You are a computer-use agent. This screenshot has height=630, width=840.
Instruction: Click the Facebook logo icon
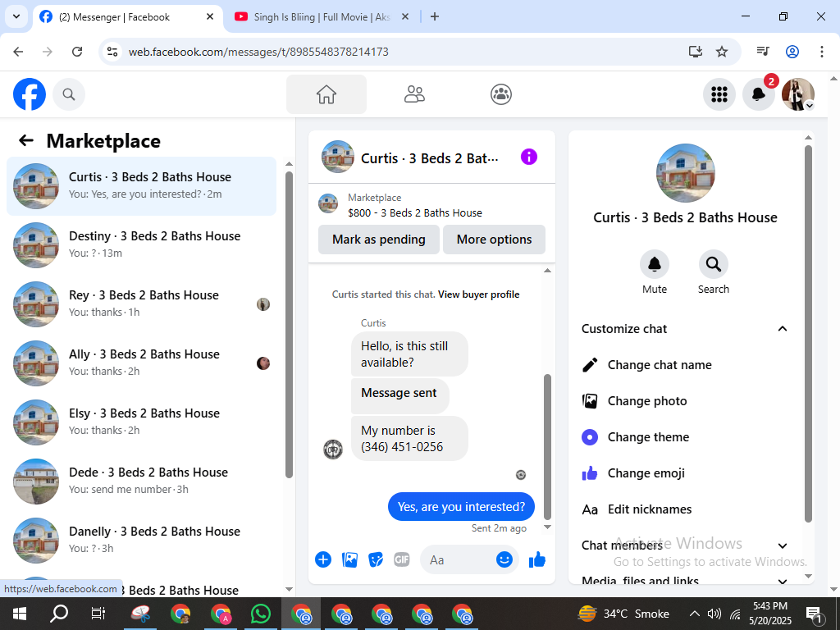point(30,94)
